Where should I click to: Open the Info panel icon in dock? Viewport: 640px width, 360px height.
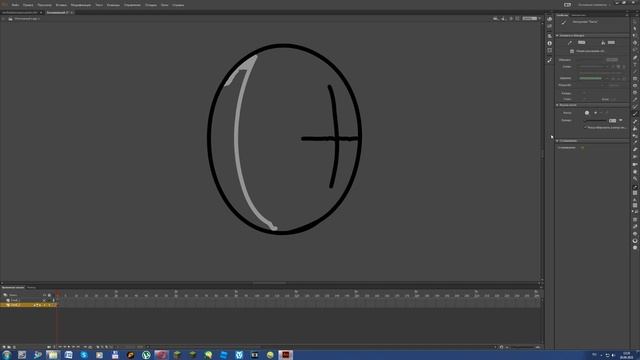pyautogui.click(x=549, y=43)
